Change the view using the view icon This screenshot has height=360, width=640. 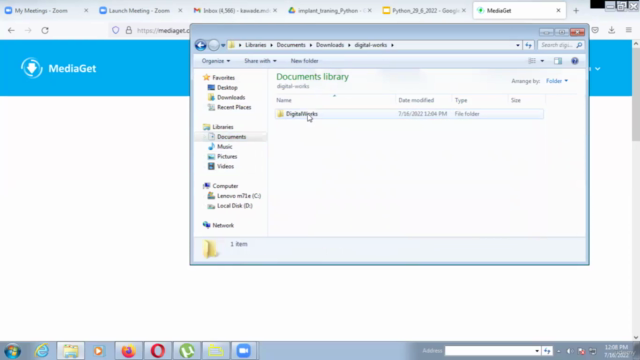[x=532, y=61]
